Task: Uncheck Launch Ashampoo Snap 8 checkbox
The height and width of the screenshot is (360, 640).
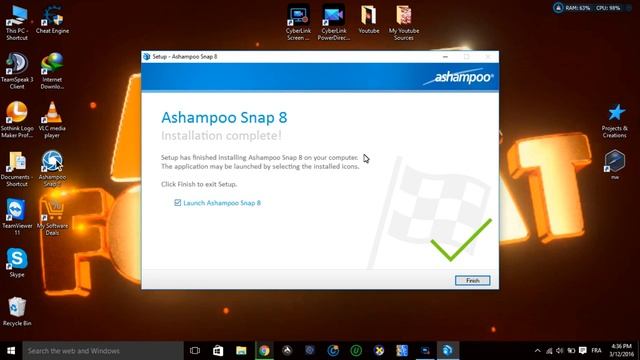Action: (x=178, y=202)
